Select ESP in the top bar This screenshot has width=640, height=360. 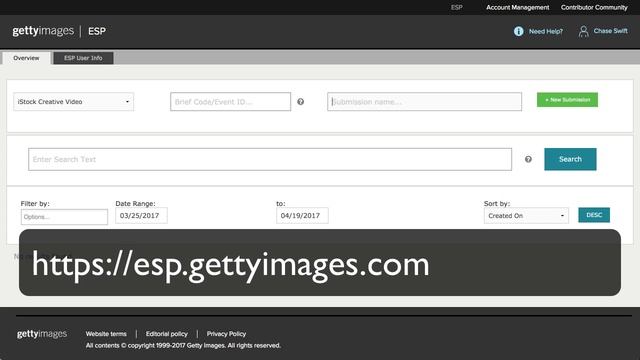click(x=457, y=7)
